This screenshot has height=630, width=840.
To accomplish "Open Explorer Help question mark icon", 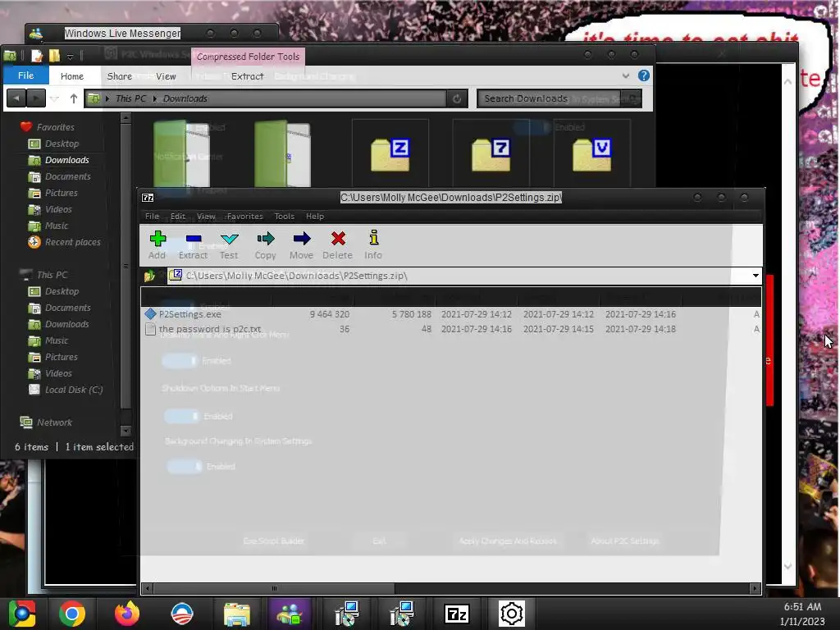I will [644, 75].
